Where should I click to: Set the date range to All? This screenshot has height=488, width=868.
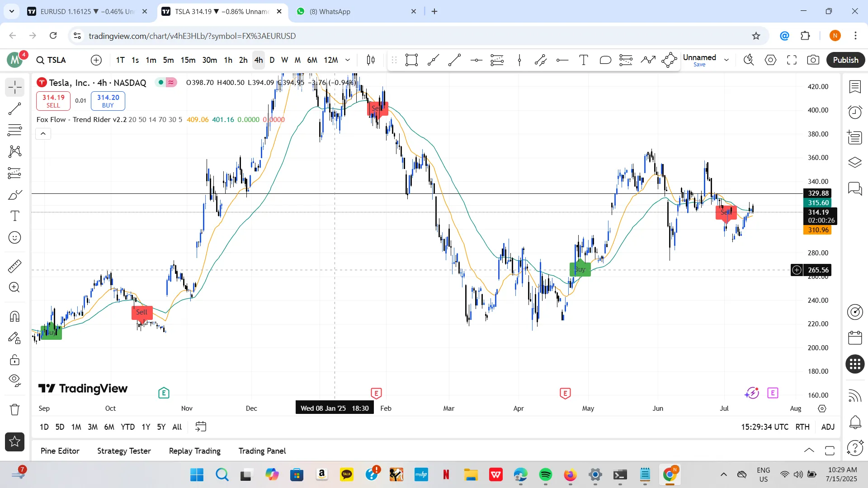[x=177, y=427]
